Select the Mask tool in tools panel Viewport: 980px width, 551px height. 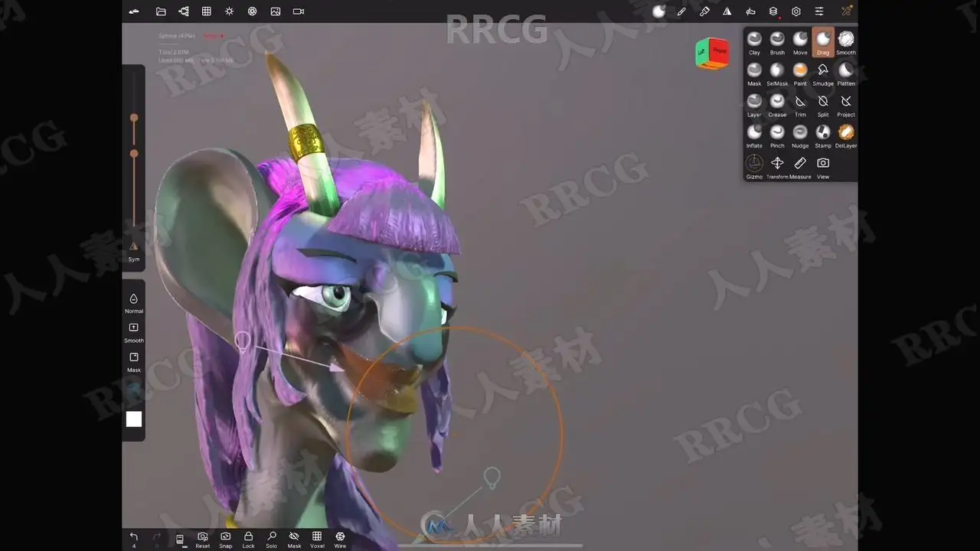click(754, 74)
